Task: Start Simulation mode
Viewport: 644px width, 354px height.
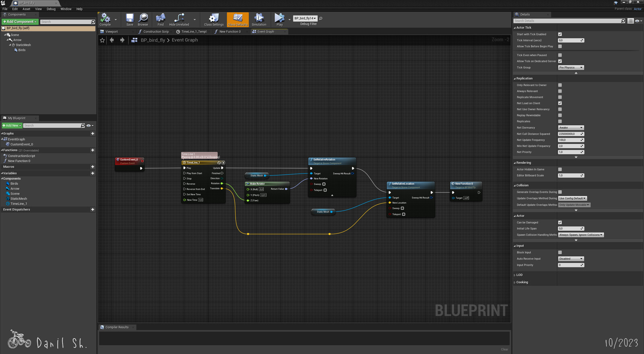Action: click(x=259, y=19)
